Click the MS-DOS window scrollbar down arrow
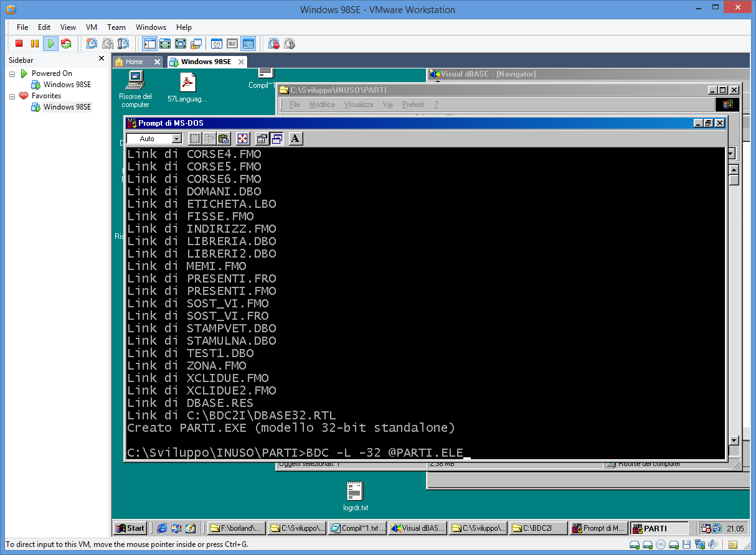Screen dimensions: 756x555 (x=734, y=441)
